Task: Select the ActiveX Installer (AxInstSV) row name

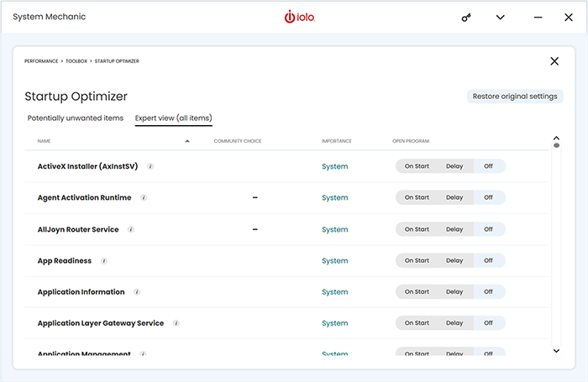Action: pyautogui.click(x=87, y=166)
